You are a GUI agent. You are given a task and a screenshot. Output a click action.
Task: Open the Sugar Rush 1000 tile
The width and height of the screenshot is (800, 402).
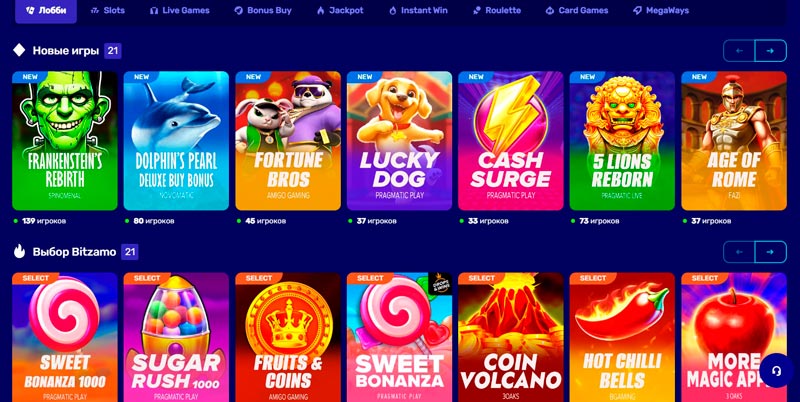[176, 337]
